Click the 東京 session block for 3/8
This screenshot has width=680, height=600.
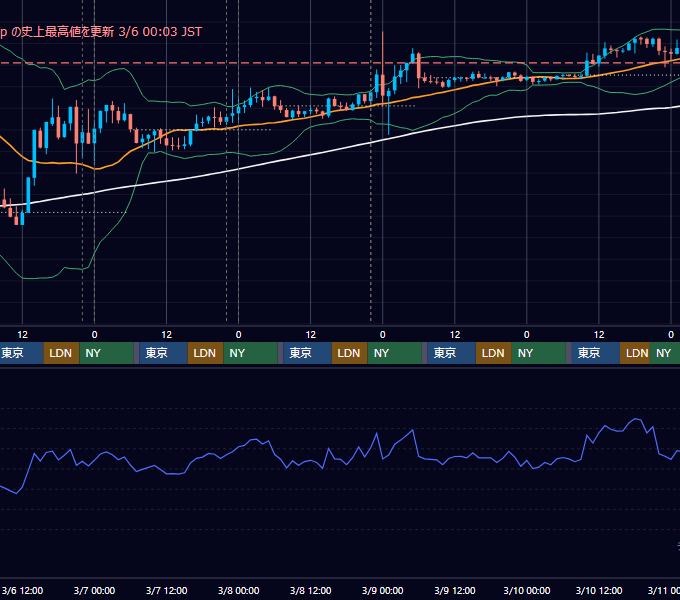pyautogui.click(x=307, y=353)
